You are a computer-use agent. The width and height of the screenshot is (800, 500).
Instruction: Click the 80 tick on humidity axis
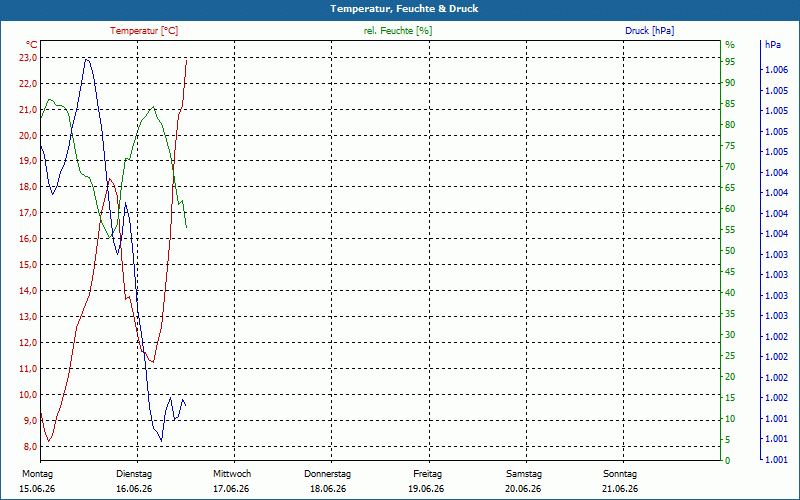[730, 125]
